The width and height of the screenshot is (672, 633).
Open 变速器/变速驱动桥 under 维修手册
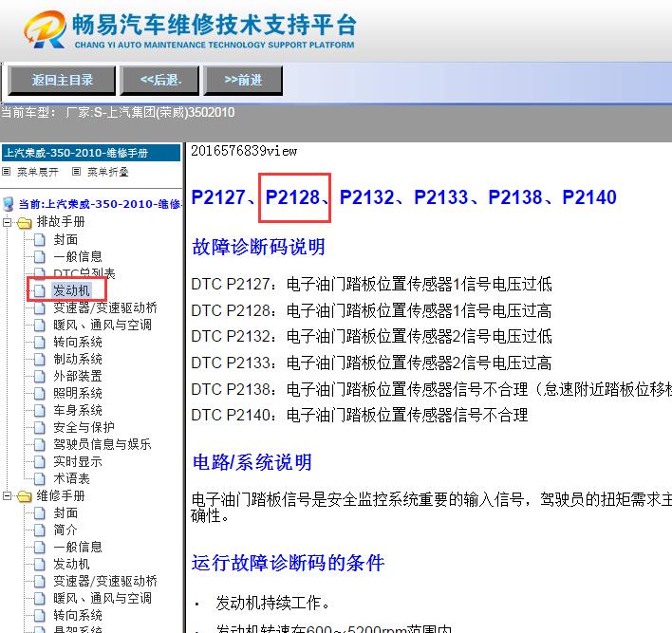[x=105, y=581]
